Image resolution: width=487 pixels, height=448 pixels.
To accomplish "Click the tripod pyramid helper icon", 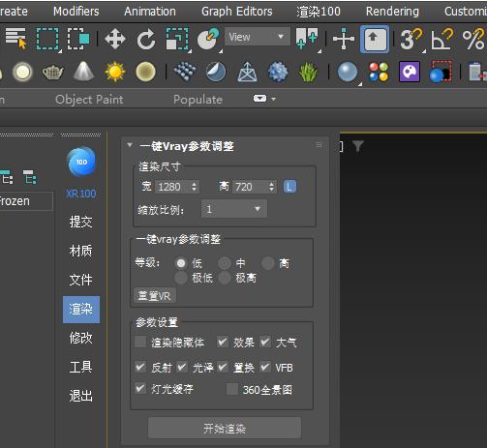I will (247, 72).
